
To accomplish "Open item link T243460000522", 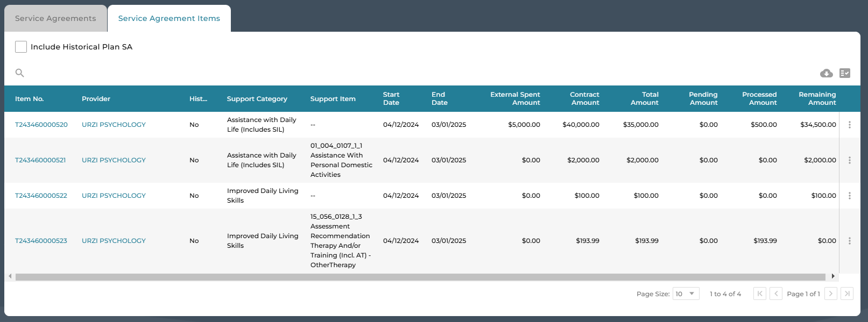I will click(x=41, y=196).
